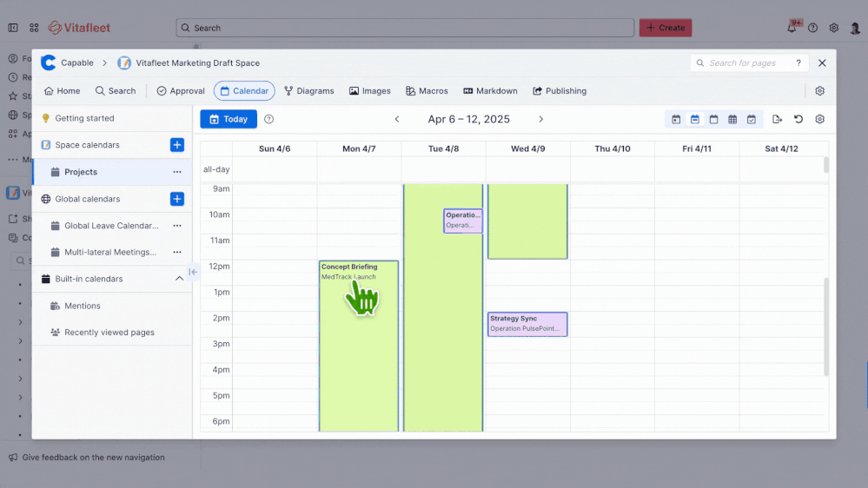Select the Projects calendar

coord(112,172)
